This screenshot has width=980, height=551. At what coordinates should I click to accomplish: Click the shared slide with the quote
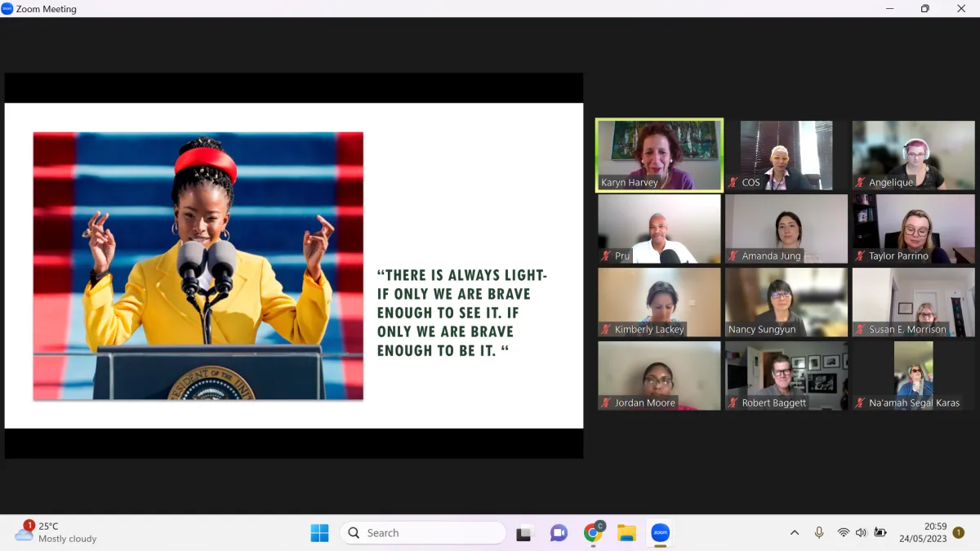(294, 265)
